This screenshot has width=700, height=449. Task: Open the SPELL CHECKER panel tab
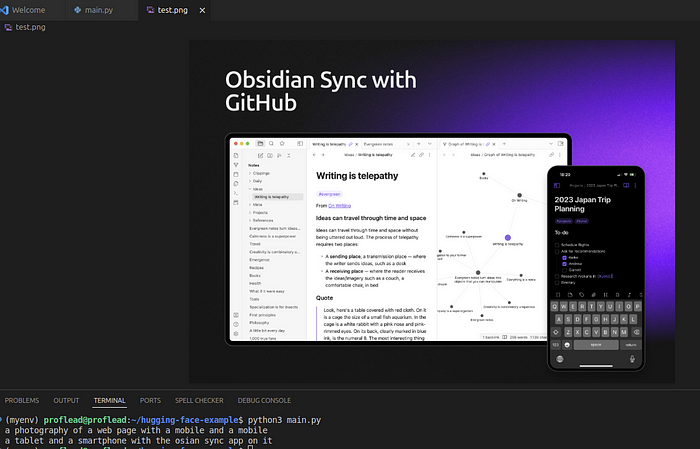coord(199,400)
